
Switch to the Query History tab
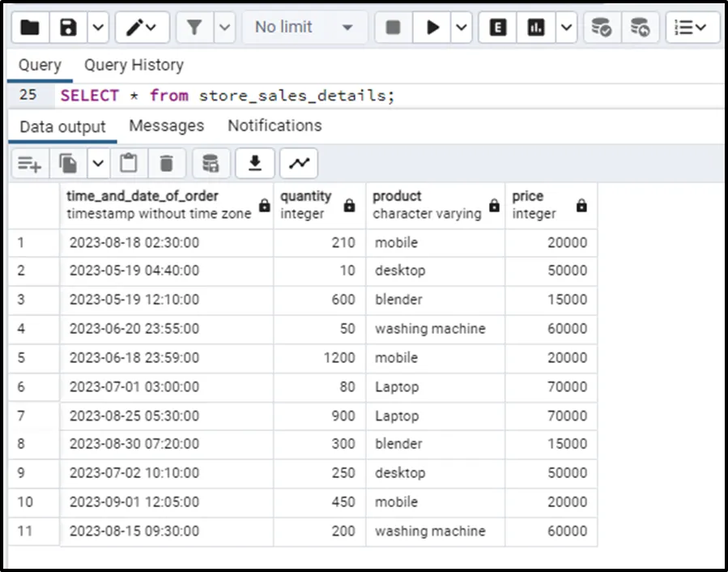pyautogui.click(x=134, y=65)
